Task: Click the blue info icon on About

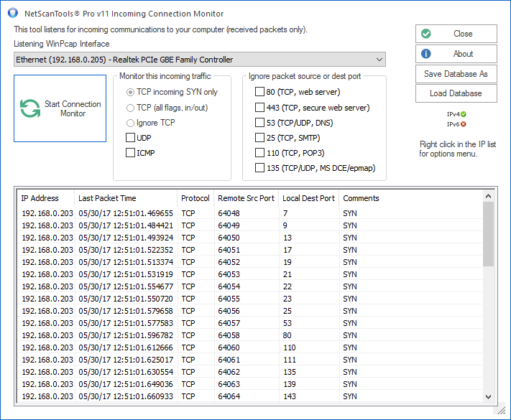Action: [425, 54]
